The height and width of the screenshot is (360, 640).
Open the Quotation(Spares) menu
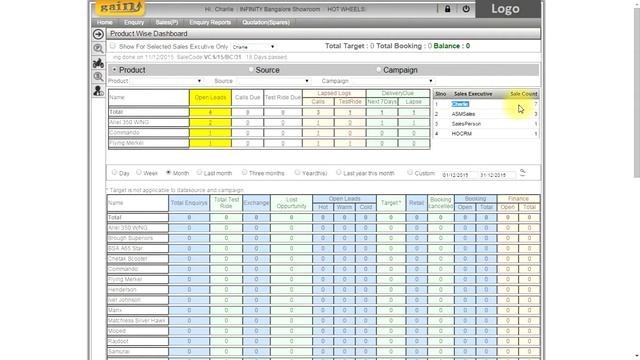click(x=266, y=22)
